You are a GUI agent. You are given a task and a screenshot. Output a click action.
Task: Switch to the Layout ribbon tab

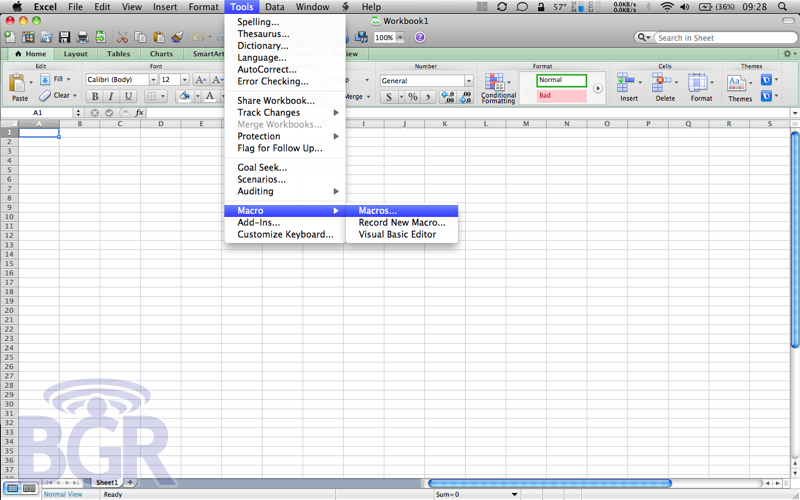coord(76,54)
